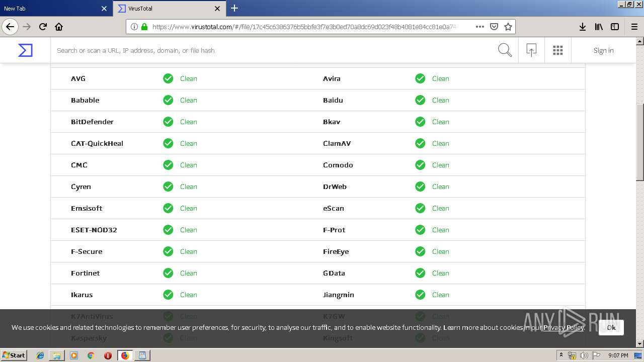Click the Baidu engine name

coord(333,100)
